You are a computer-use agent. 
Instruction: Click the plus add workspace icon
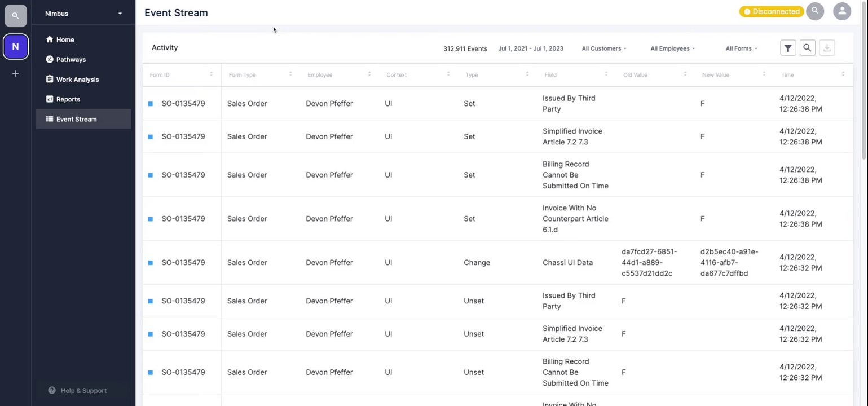pos(15,74)
